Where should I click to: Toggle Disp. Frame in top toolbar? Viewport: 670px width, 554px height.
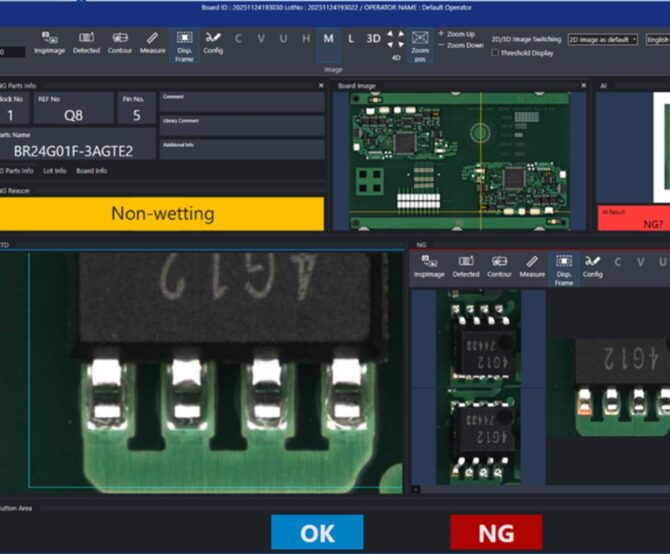[x=184, y=46]
